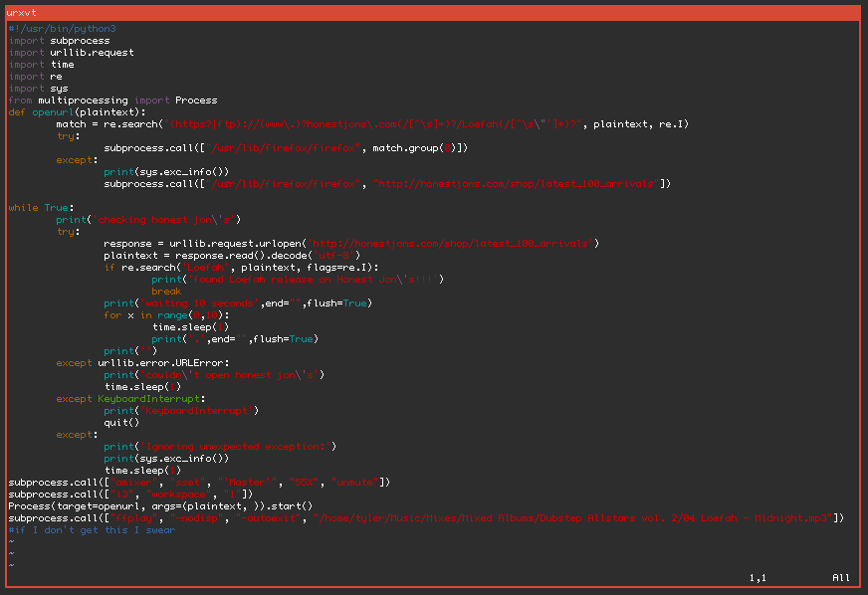
Task: Click "if re.search('Loefah'" line
Action: (241, 268)
